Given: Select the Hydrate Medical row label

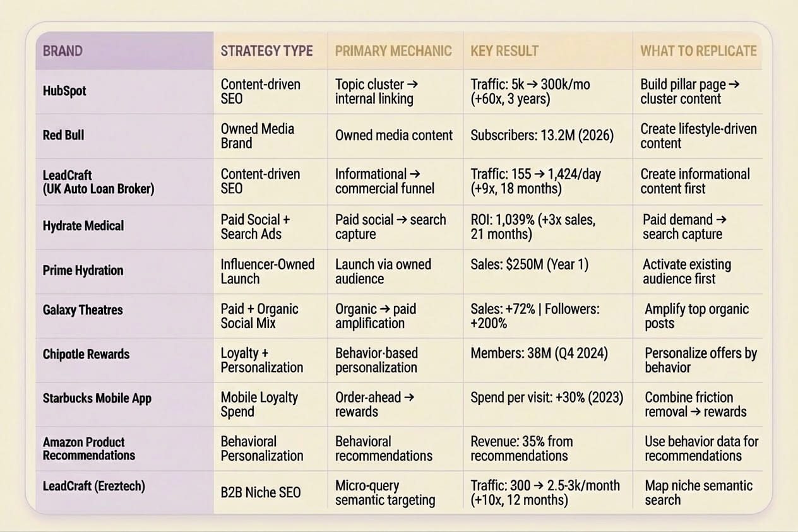Looking at the screenshot, I should [x=83, y=226].
